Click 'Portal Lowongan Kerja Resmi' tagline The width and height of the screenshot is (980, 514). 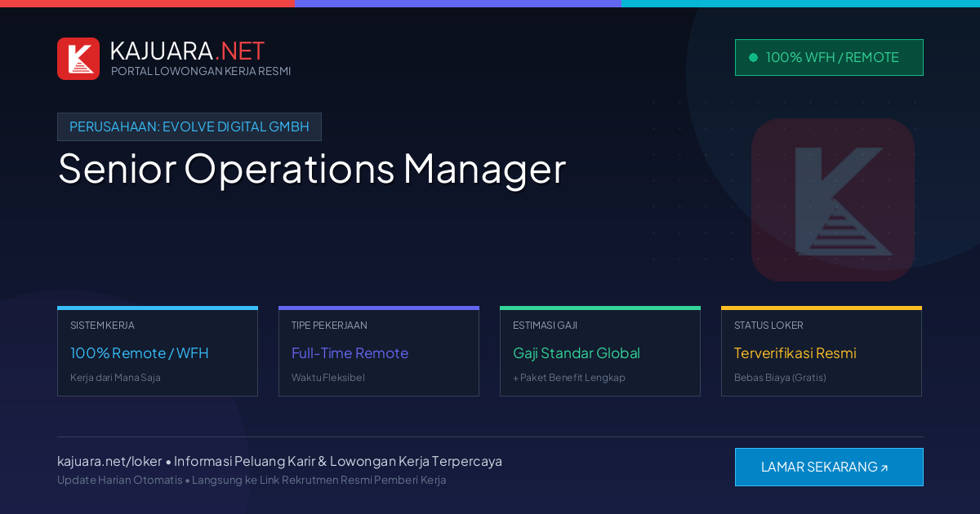(x=201, y=71)
